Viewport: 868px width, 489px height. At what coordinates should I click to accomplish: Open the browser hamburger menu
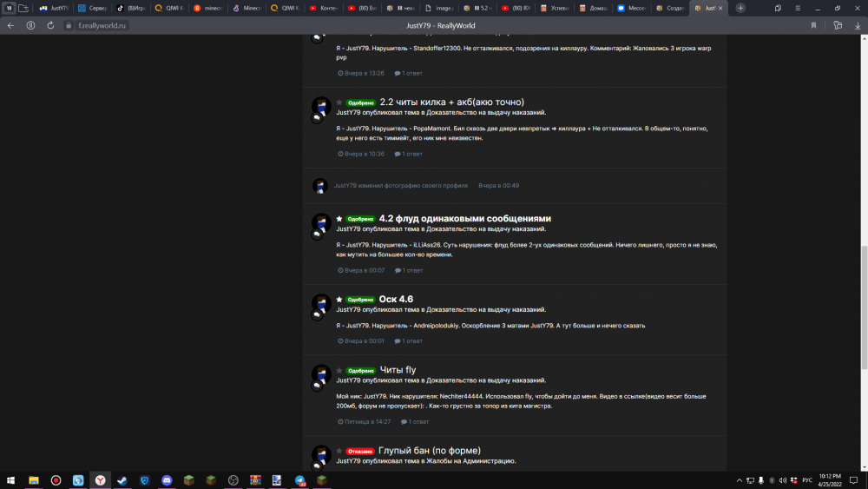(x=798, y=9)
